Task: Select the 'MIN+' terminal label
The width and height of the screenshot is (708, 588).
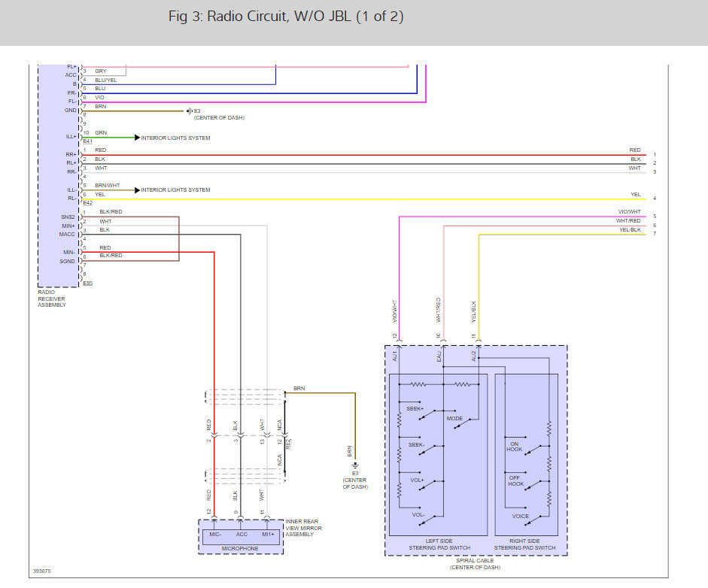Action: (68, 226)
